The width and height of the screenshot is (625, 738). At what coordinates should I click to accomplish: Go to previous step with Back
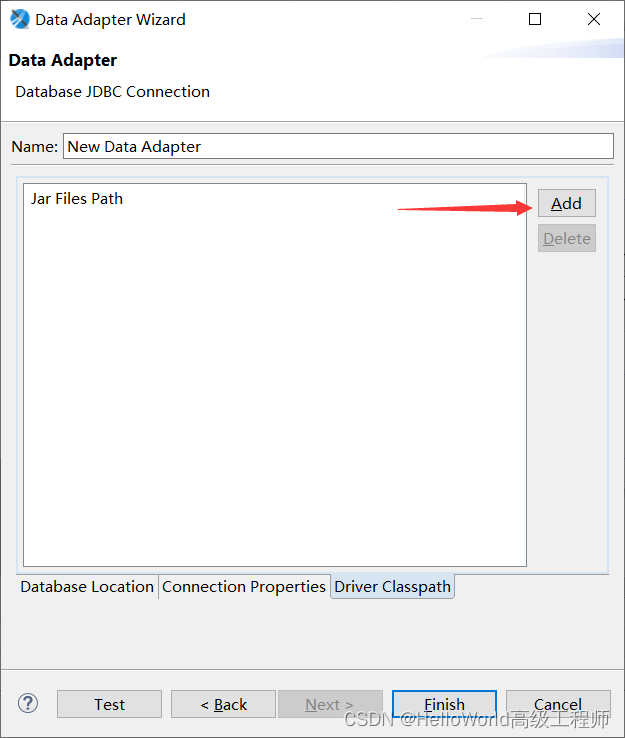click(224, 704)
